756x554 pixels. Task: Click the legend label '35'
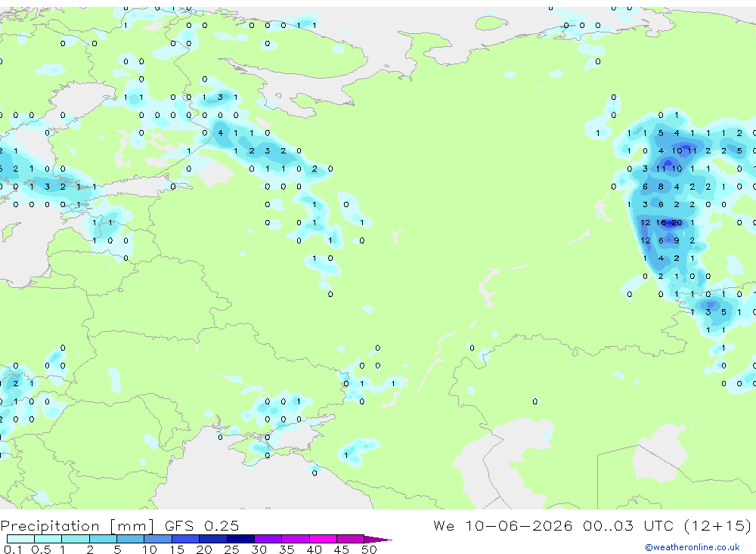[287, 549]
